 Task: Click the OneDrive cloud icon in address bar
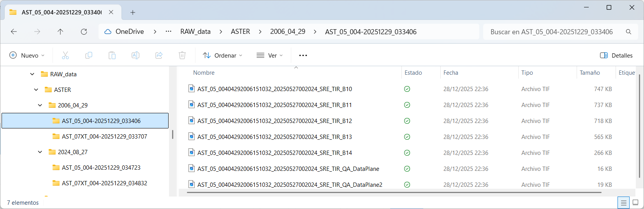point(108,32)
